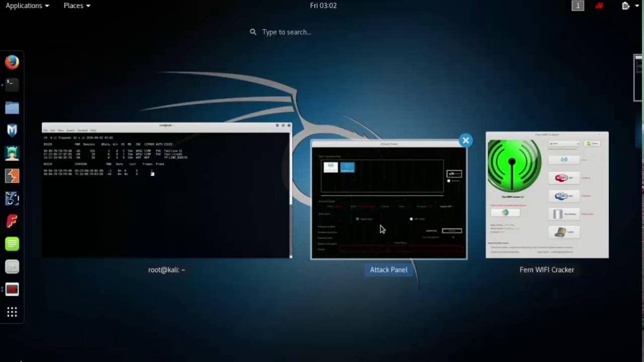Launch Burp Suite from the dock
The height and width of the screenshot is (362, 644).
tap(12, 175)
